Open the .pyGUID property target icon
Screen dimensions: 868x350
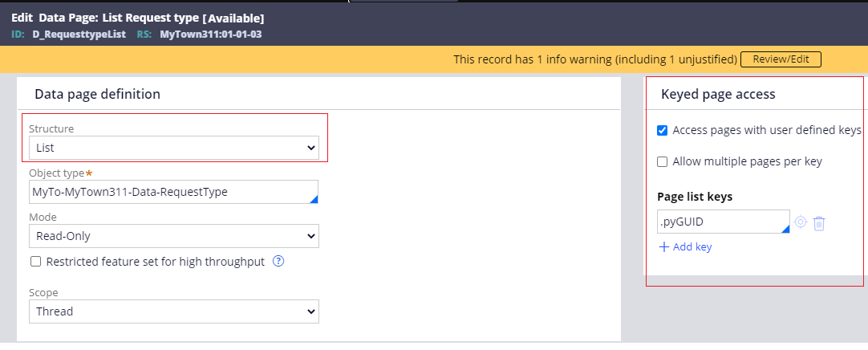[801, 222]
